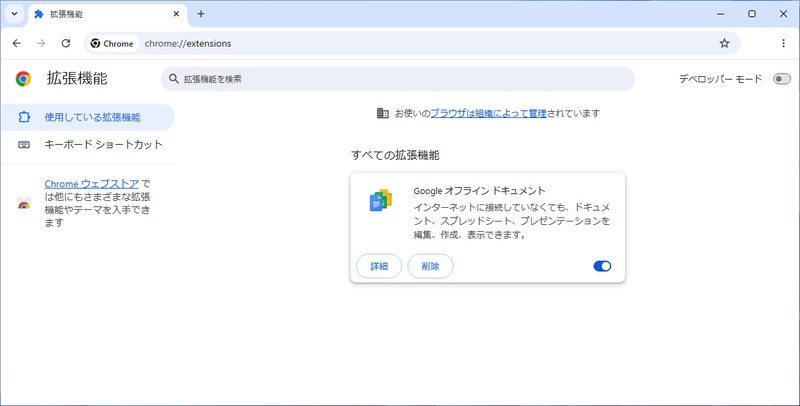This screenshot has width=800, height=406.
Task: Close the Chrome window
Action: (x=783, y=14)
